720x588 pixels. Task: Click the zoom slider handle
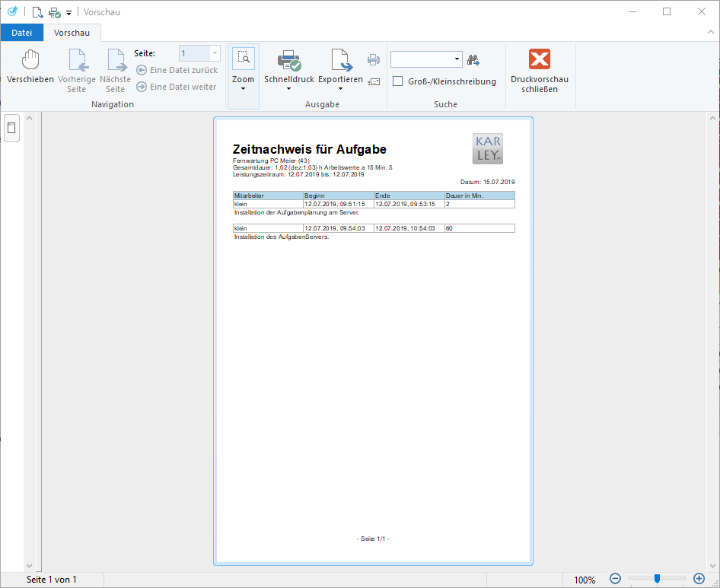(657, 579)
